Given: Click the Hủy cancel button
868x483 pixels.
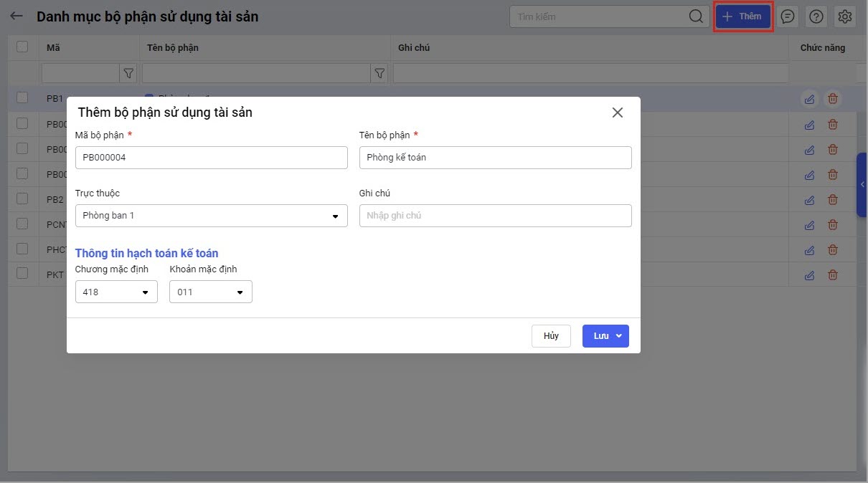Looking at the screenshot, I should click(x=551, y=336).
